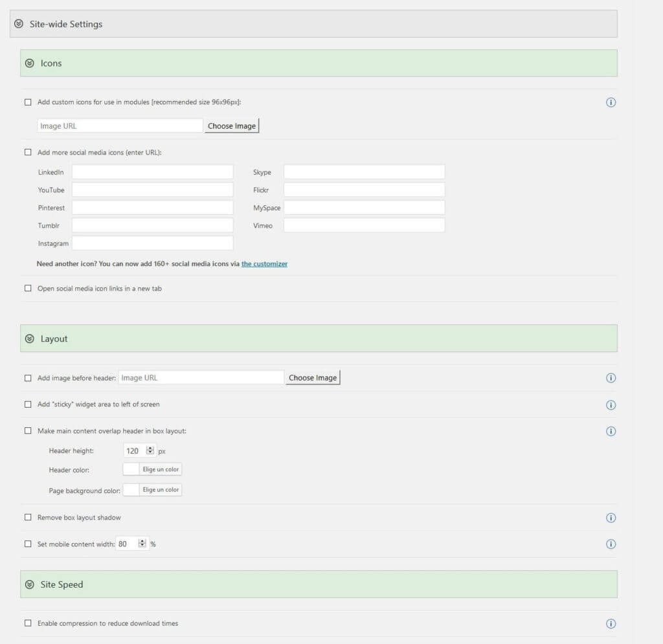Click the MySpace URL field
This screenshot has width=663, height=644.
pos(365,208)
